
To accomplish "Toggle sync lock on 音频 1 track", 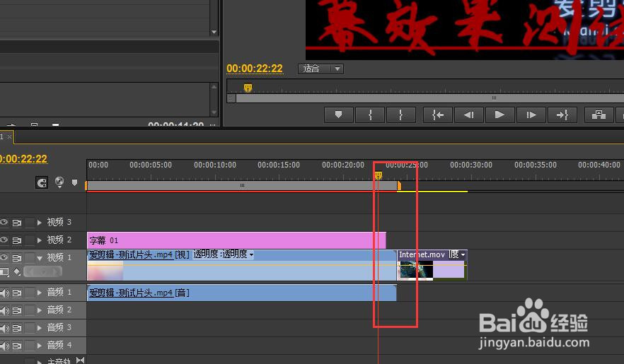I will [x=17, y=293].
